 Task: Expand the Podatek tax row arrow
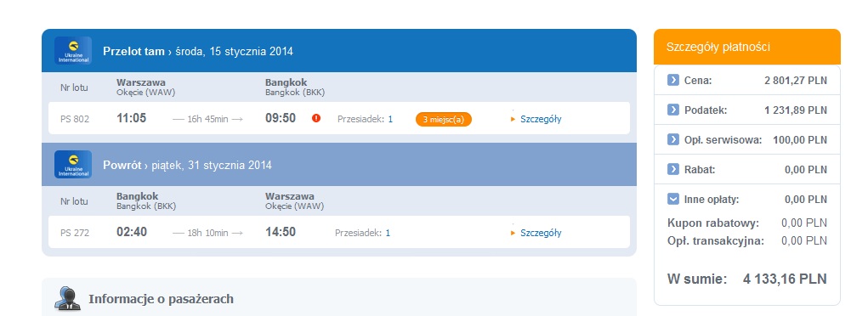pyautogui.click(x=673, y=110)
